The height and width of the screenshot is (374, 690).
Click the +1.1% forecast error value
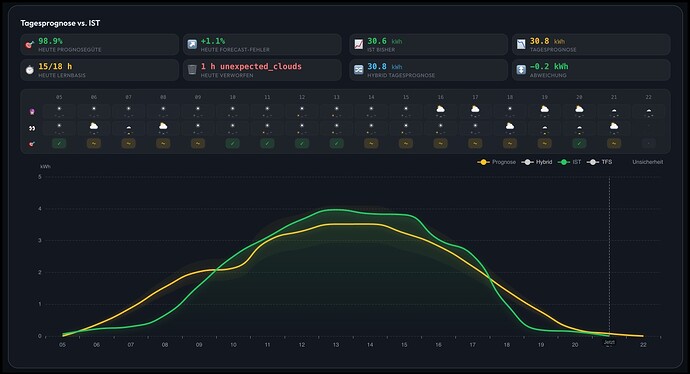(213, 41)
